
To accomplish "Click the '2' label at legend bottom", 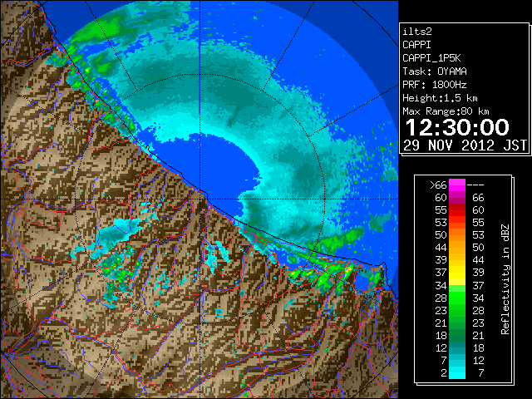I will [x=443, y=373].
